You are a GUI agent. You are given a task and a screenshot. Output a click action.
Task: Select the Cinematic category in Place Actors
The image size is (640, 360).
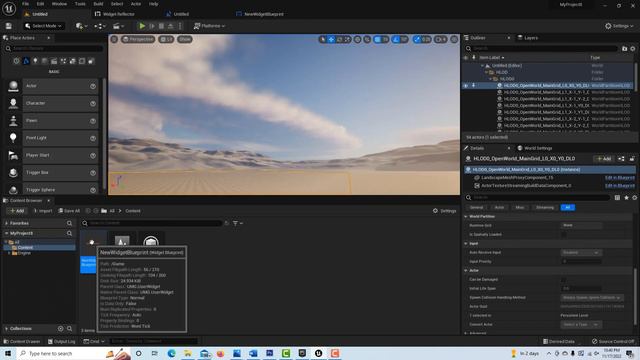54,61
